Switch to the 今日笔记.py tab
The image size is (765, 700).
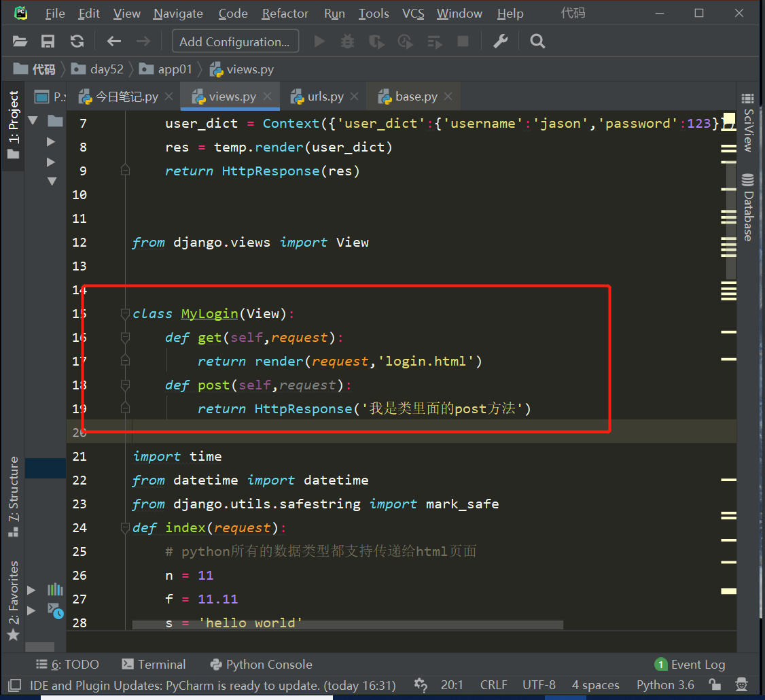(127, 97)
